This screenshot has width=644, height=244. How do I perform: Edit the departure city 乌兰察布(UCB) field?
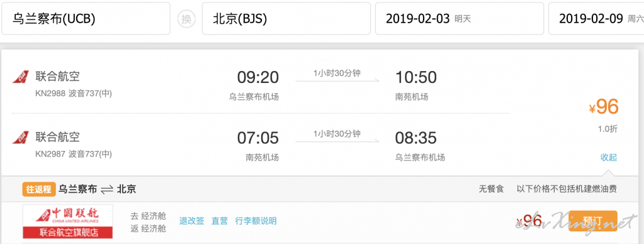(86, 19)
